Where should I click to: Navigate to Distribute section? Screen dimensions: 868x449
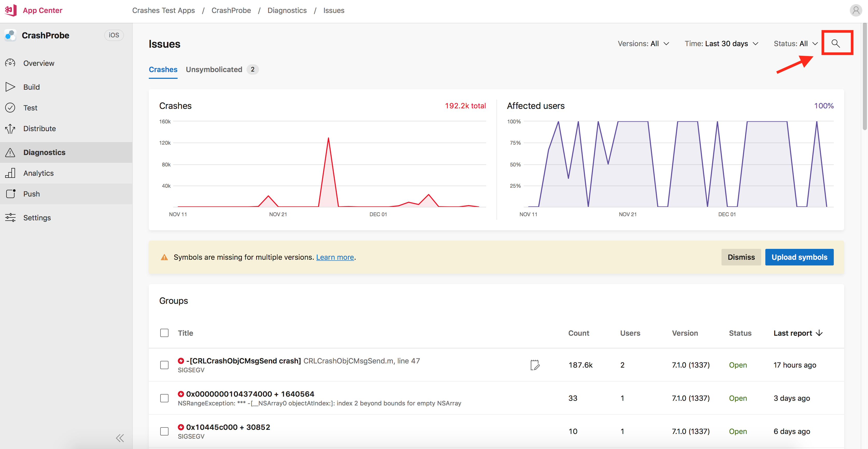39,128
